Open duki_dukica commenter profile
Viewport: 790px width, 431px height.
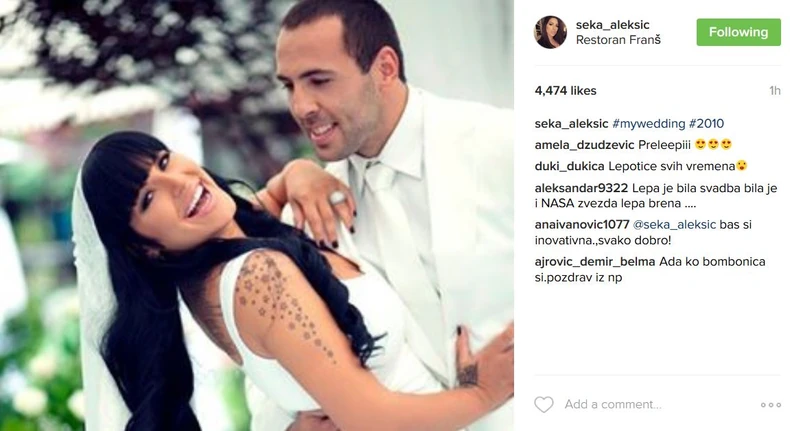pyautogui.click(x=569, y=166)
